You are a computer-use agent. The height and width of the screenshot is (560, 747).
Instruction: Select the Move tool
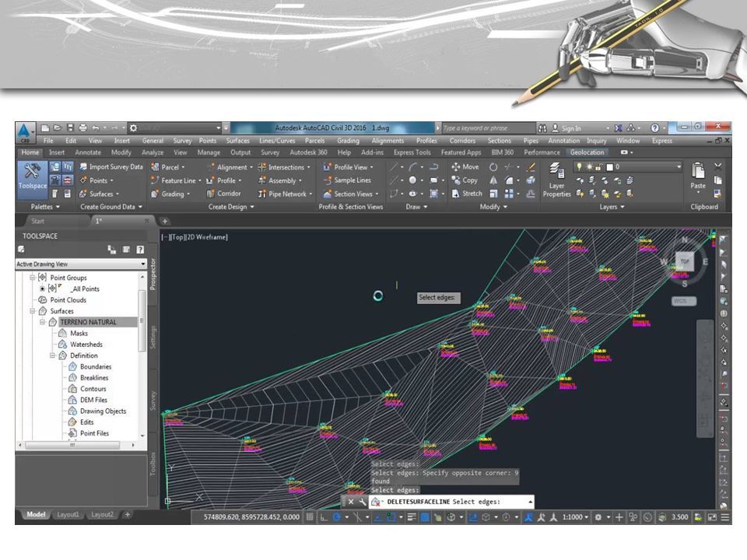[x=465, y=166]
